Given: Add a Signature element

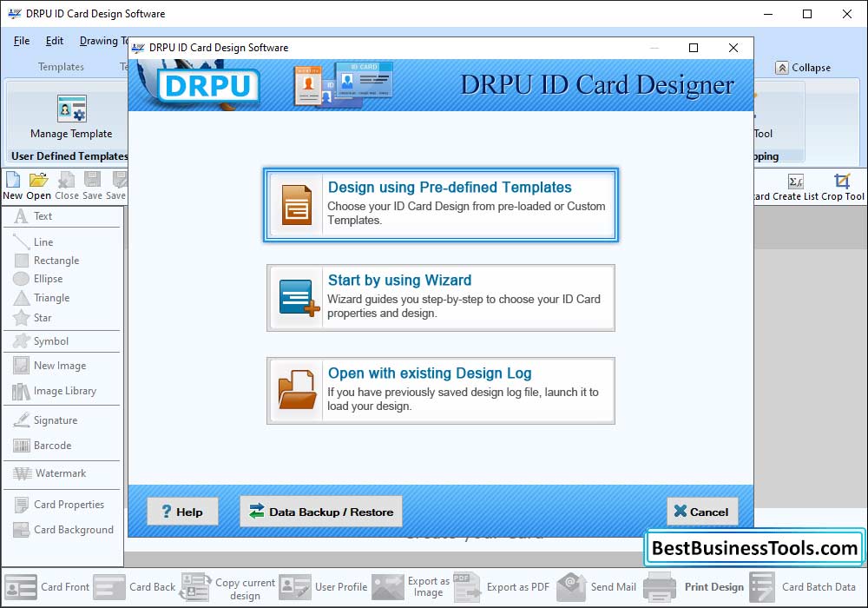Looking at the screenshot, I should click(x=45, y=420).
